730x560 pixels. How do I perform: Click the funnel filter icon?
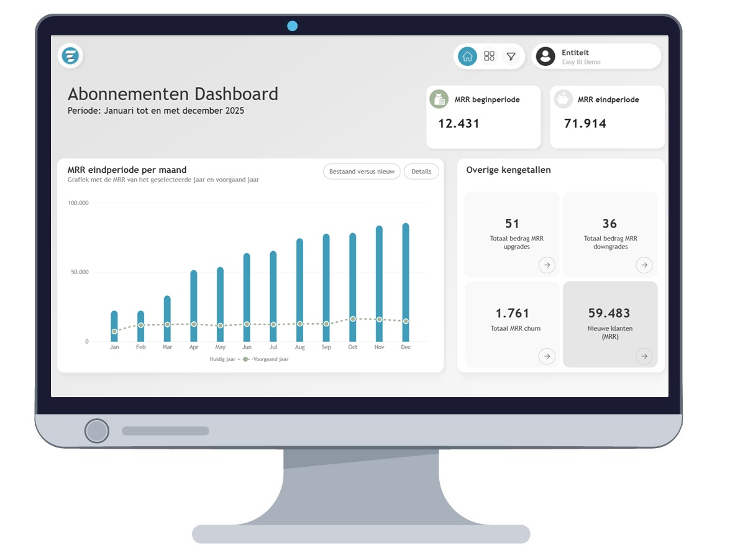click(511, 56)
